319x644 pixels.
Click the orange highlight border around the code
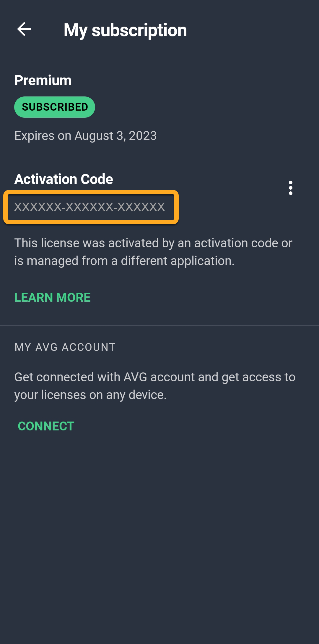pyautogui.click(x=91, y=192)
